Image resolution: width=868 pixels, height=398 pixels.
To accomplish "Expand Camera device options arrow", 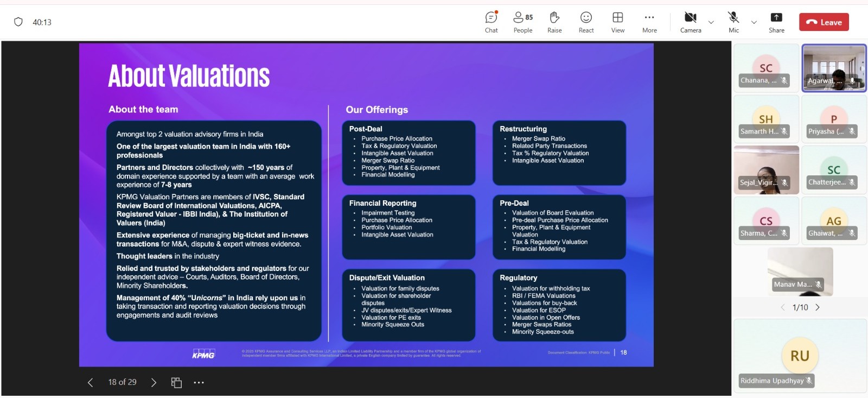I will (711, 22).
